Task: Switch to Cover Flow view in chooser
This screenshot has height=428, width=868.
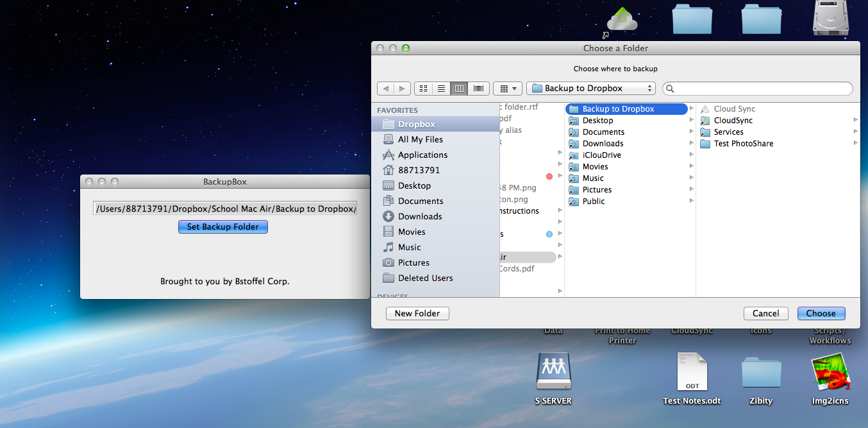Action: pyautogui.click(x=478, y=89)
